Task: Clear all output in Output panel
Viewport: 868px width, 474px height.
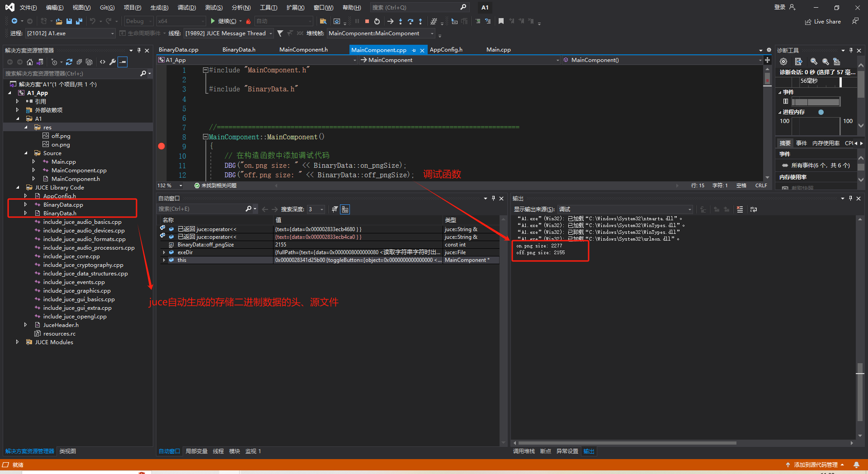Action: 740,209
